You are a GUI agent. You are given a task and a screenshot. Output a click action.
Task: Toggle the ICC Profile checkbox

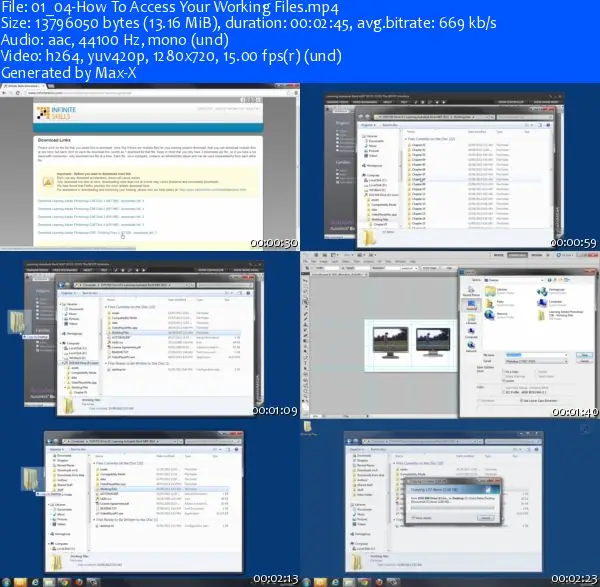tap(504, 392)
